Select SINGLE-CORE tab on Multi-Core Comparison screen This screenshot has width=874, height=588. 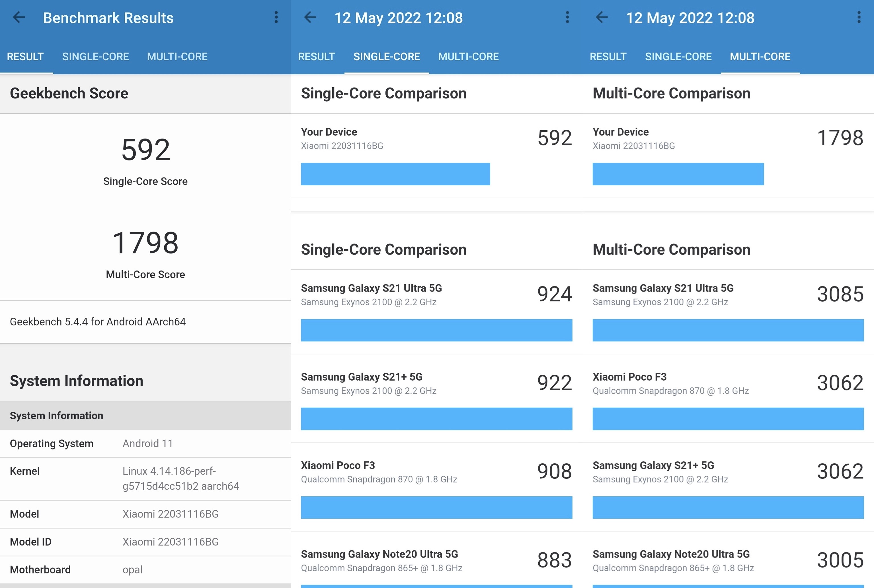[x=678, y=57]
